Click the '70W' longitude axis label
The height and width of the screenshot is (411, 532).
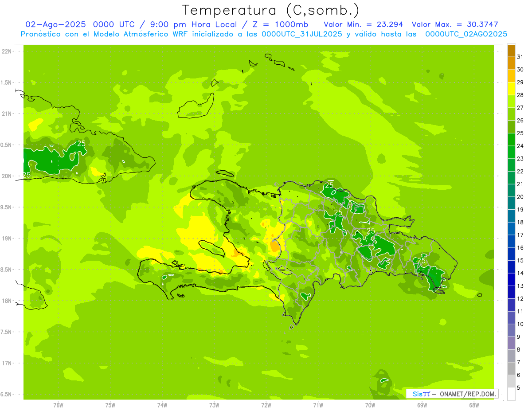(370, 406)
